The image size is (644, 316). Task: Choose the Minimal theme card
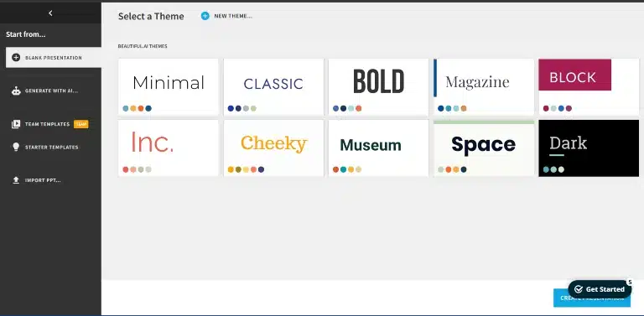tap(168, 86)
